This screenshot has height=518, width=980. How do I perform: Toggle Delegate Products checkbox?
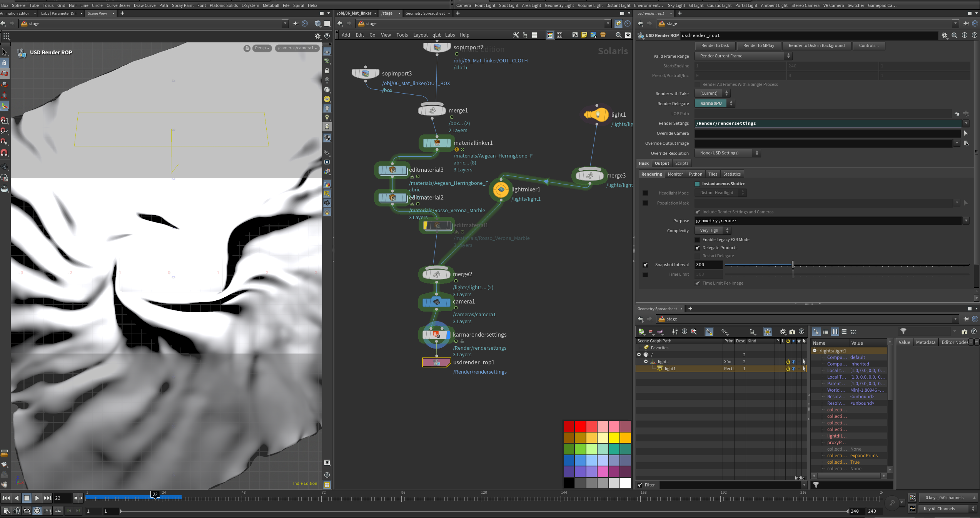(x=698, y=248)
